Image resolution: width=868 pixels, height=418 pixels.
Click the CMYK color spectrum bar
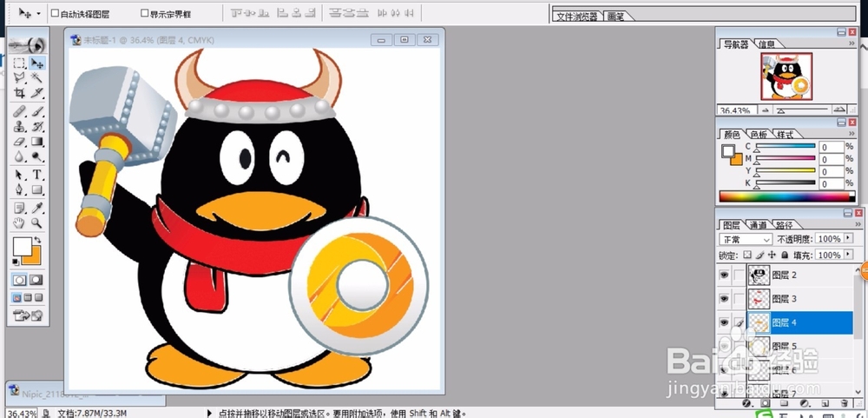coord(786,196)
